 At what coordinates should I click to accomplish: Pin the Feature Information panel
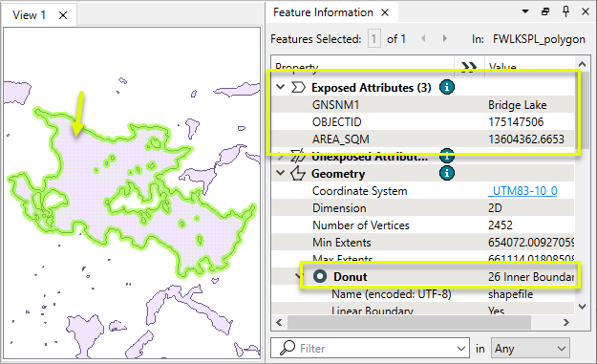pyautogui.click(x=565, y=11)
